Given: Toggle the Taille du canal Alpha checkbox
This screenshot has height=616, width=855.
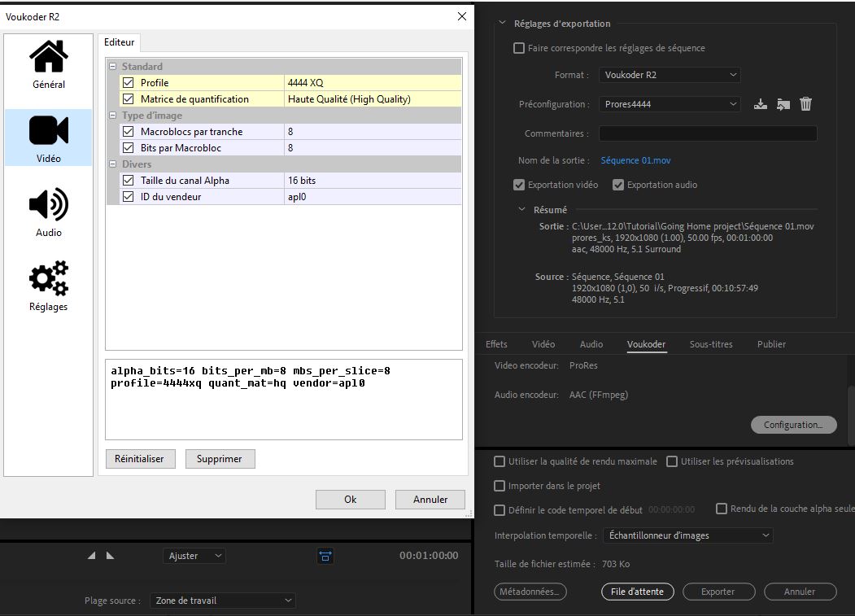Looking at the screenshot, I should (129, 181).
